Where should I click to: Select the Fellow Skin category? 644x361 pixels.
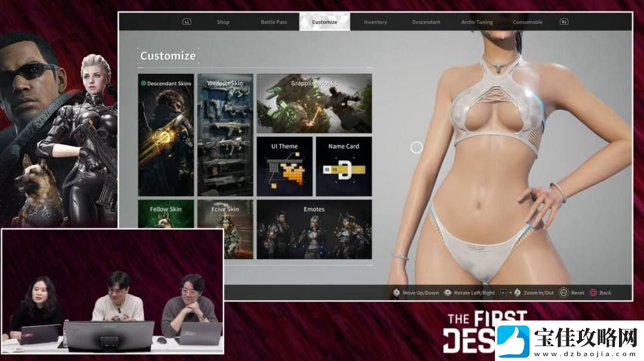pyautogui.click(x=166, y=214)
